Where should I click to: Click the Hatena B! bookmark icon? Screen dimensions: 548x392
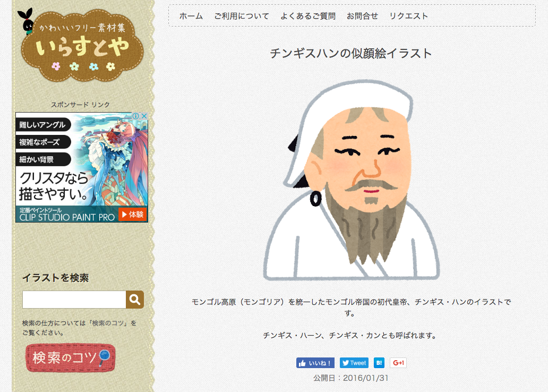point(379,363)
